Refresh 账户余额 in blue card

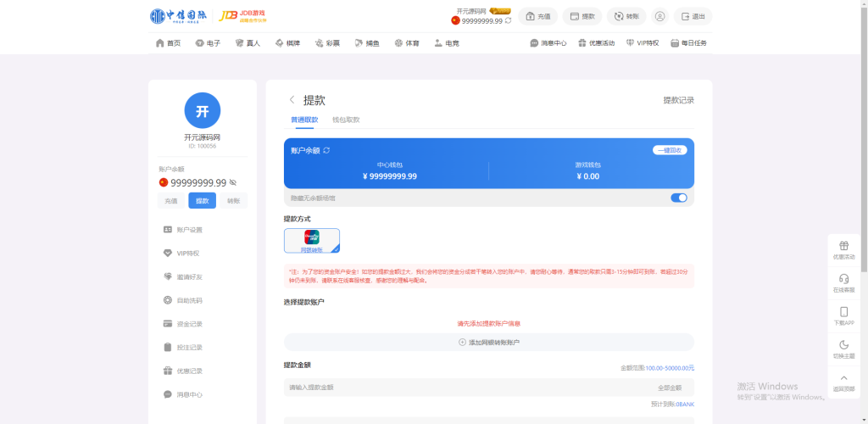(326, 151)
